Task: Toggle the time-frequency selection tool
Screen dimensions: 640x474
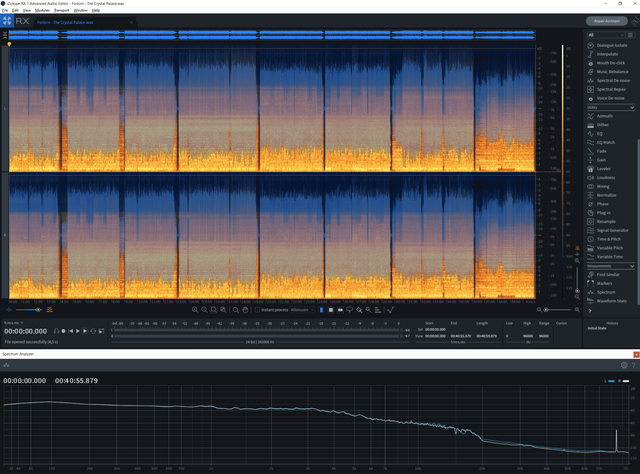Action: pyautogui.click(x=331, y=310)
